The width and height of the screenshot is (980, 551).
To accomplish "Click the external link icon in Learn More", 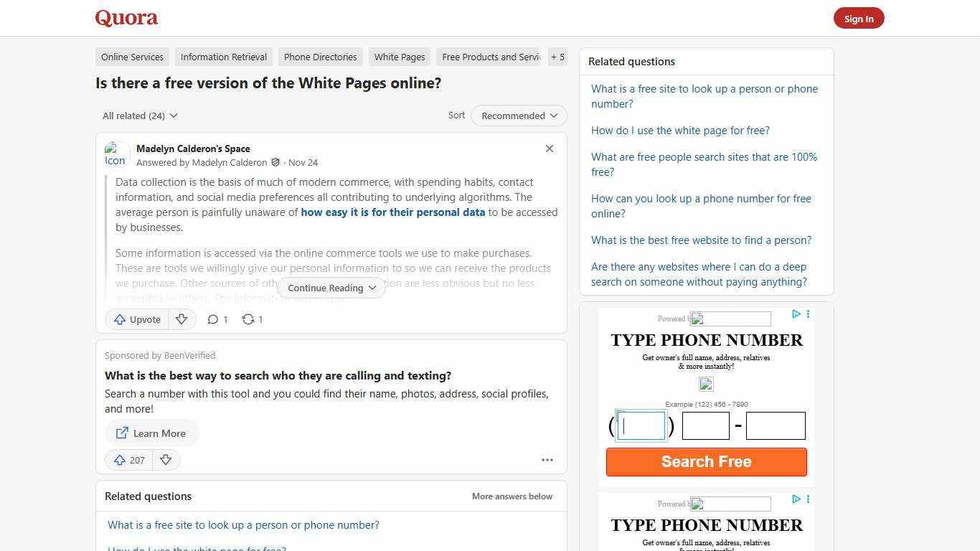I will coord(122,433).
